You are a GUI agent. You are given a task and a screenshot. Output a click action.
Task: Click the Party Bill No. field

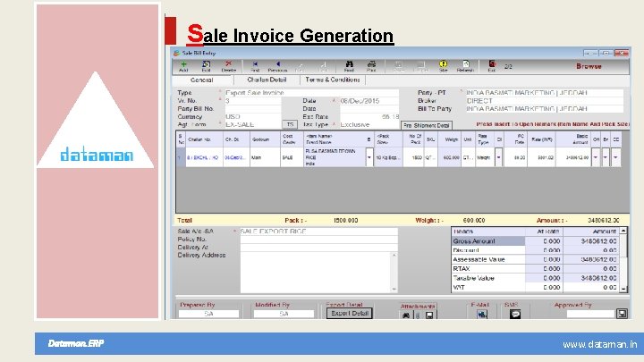[x=253, y=109]
